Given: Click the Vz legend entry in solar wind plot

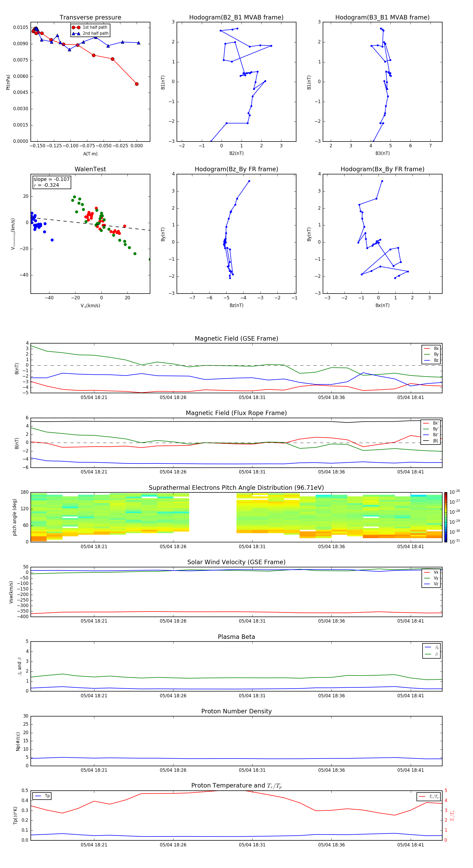Looking at the screenshot, I should pos(431,584).
